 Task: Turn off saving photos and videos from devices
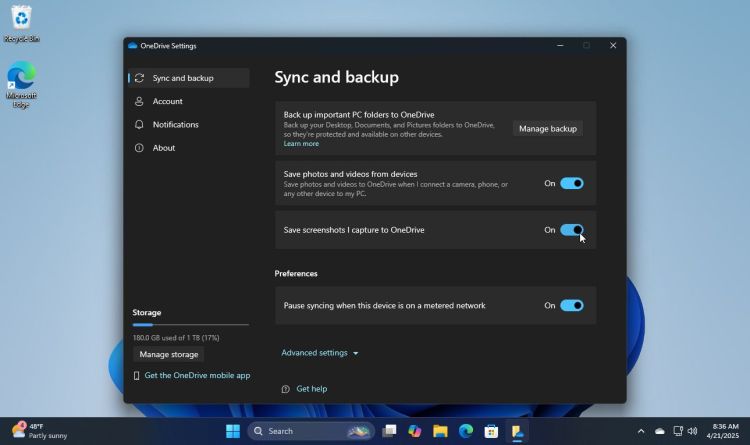[571, 184]
